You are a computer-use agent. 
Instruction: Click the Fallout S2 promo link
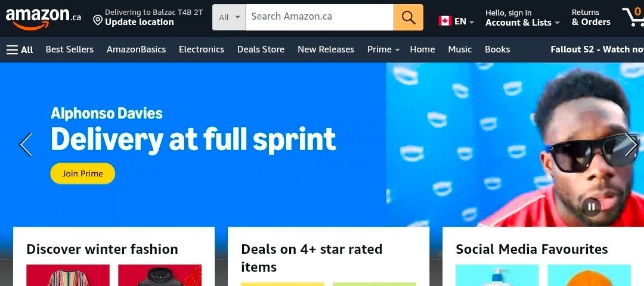[x=597, y=49]
